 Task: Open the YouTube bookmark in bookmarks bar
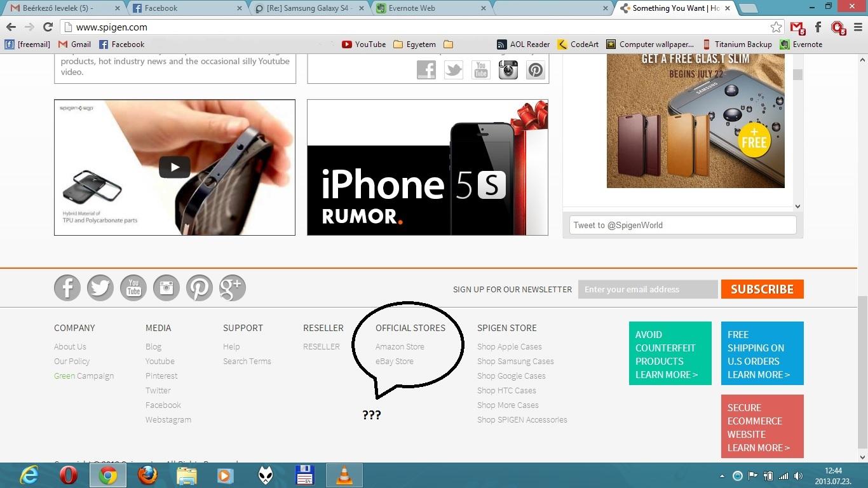click(364, 44)
